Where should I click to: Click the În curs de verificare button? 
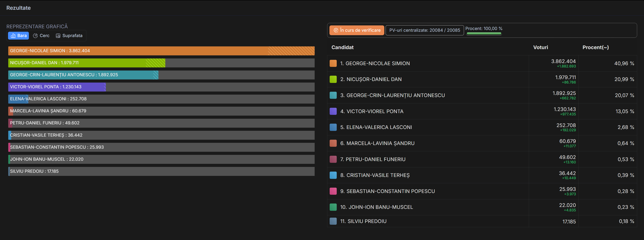(x=357, y=30)
